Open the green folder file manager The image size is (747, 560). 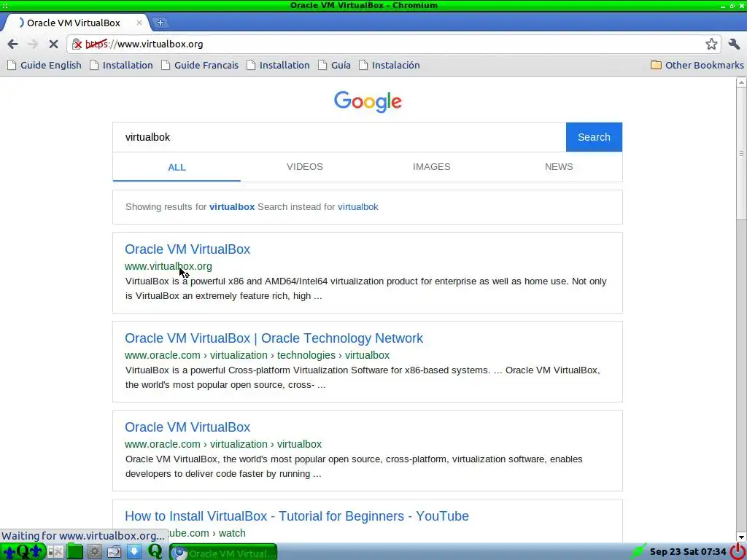click(75, 551)
